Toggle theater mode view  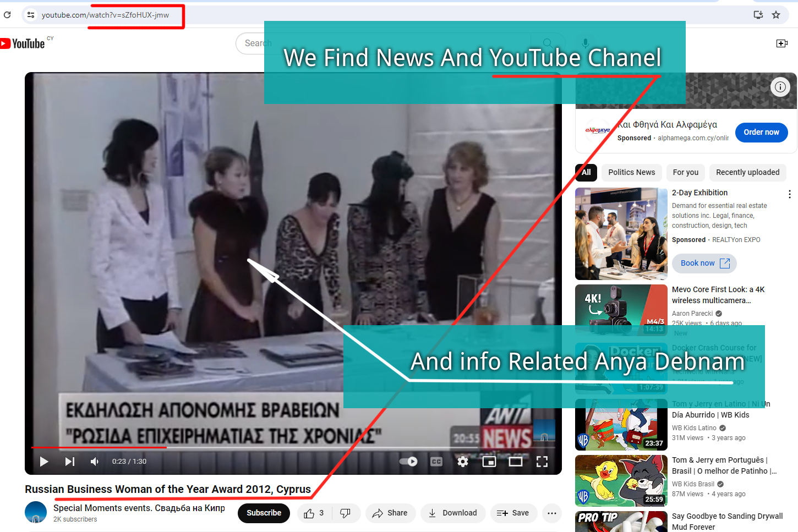pyautogui.click(x=516, y=462)
